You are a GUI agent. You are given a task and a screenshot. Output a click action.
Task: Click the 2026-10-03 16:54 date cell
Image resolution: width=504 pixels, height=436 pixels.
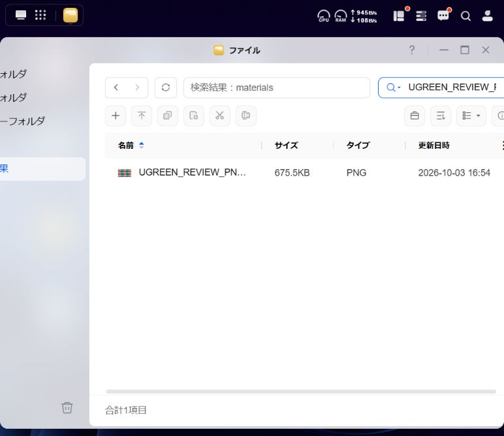454,173
